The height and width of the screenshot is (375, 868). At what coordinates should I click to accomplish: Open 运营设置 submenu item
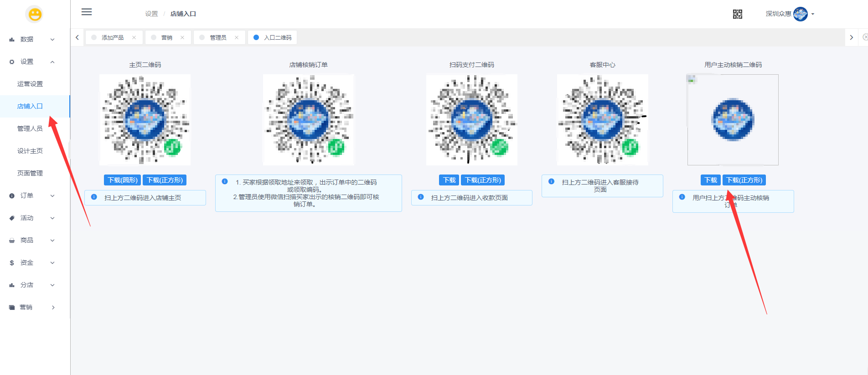click(x=35, y=84)
